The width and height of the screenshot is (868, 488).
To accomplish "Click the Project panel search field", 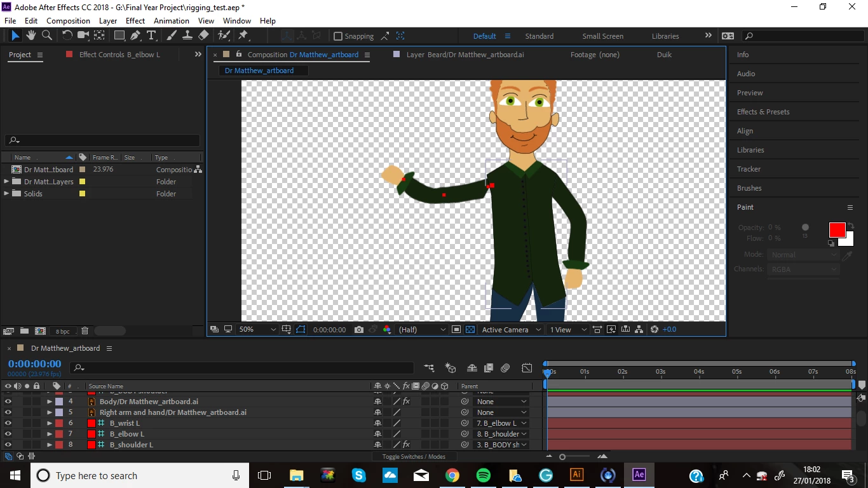I will coord(102,140).
